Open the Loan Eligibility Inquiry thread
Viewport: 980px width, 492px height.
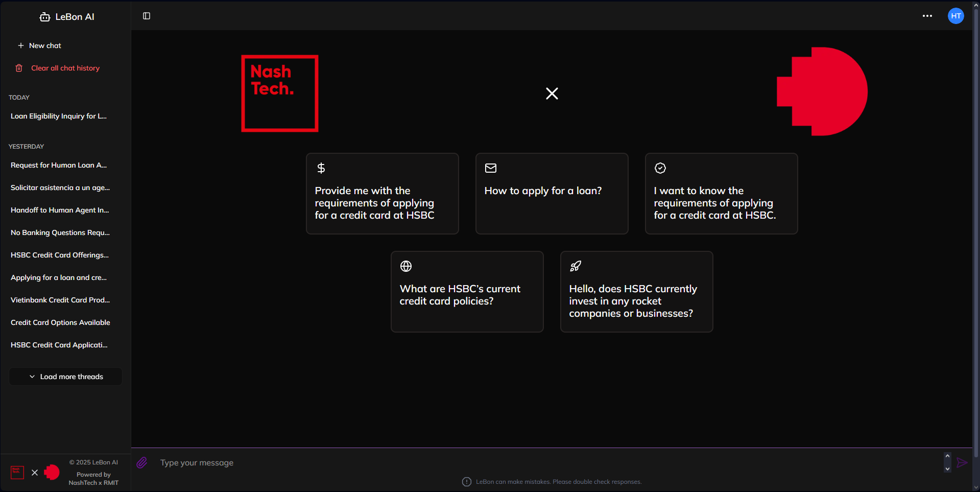59,116
